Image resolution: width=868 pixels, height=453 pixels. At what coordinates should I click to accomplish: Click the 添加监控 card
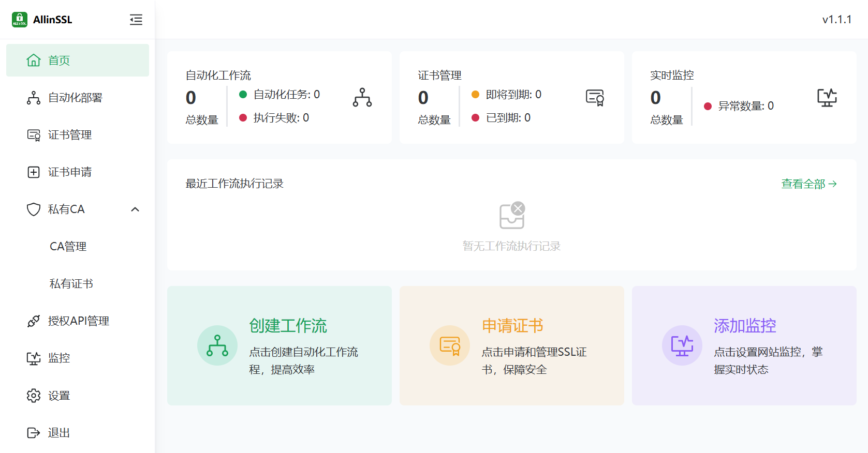coord(744,345)
